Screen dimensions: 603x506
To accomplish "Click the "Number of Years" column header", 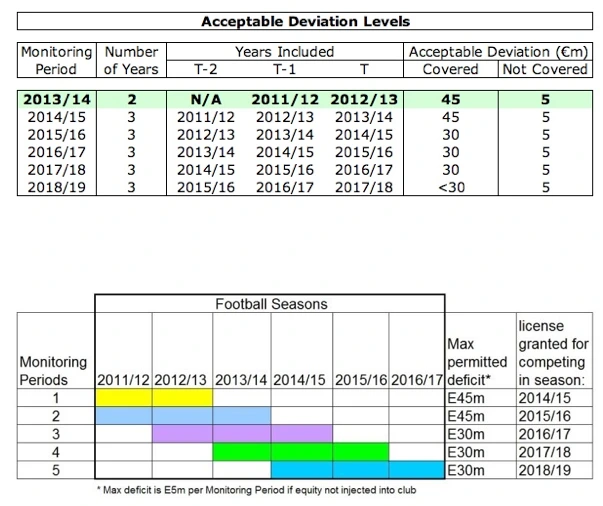I will (131, 60).
